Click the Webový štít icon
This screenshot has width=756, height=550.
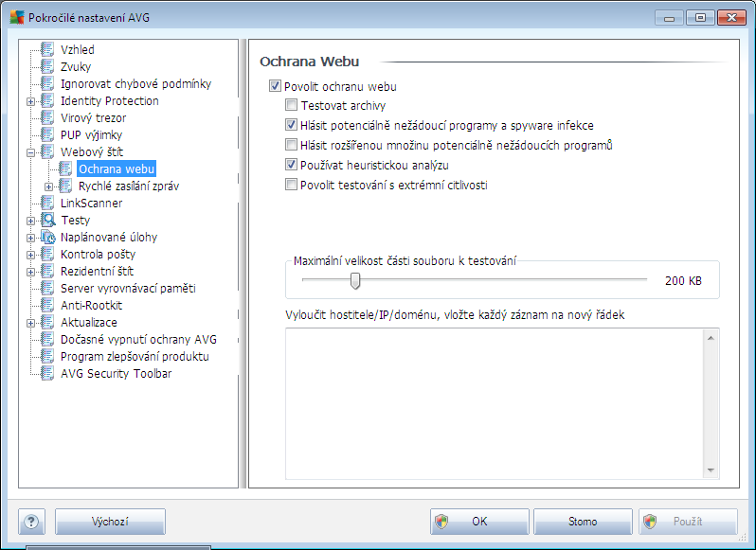tap(47, 151)
